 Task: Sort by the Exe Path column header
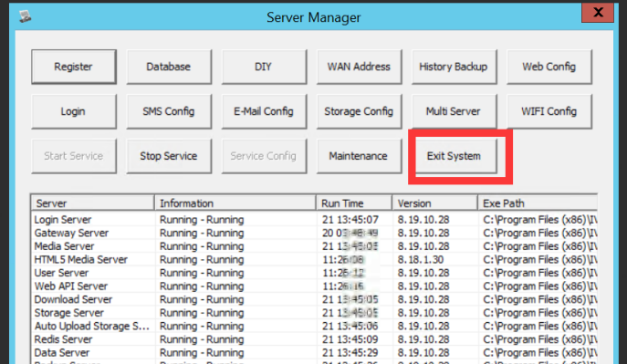[x=538, y=203]
